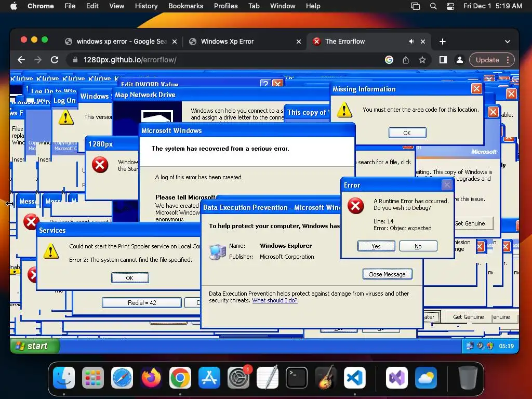
Task: Open Finder from the Dock
Action: (64, 378)
